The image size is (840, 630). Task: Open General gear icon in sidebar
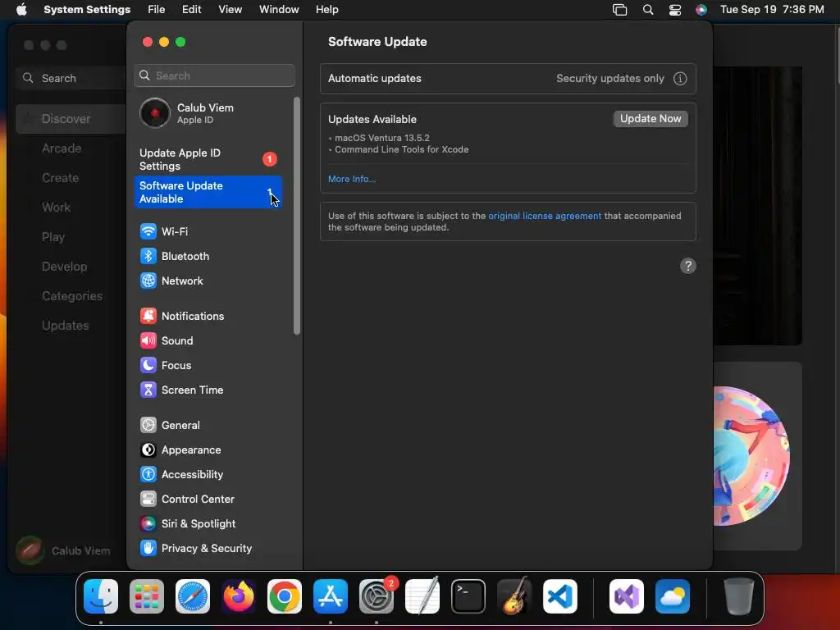(x=148, y=426)
